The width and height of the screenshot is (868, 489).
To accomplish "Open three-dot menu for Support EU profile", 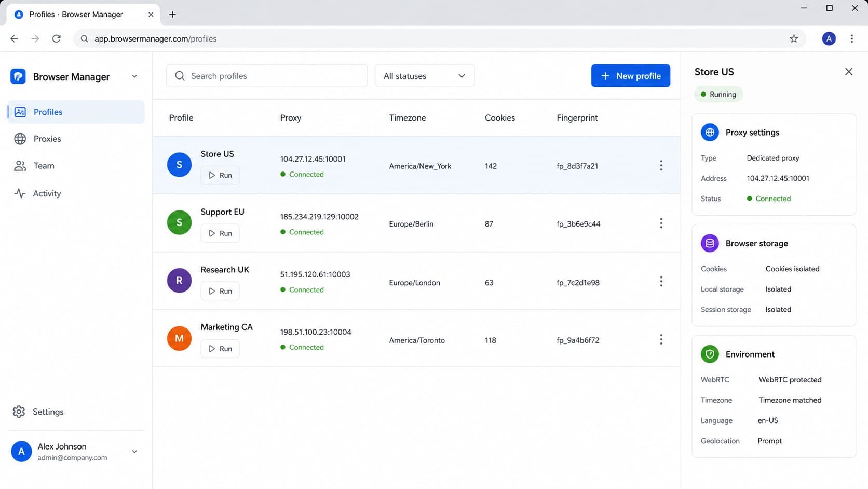I will (x=661, y=223).
